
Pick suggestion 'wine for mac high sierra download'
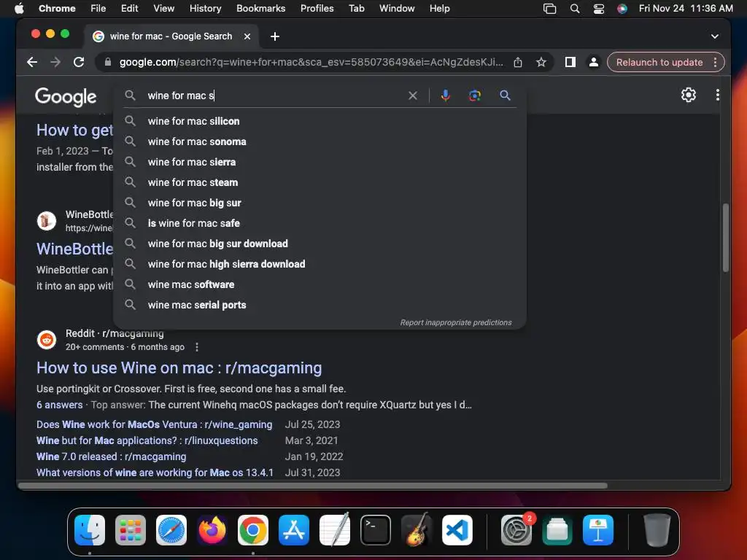[320, 264]
